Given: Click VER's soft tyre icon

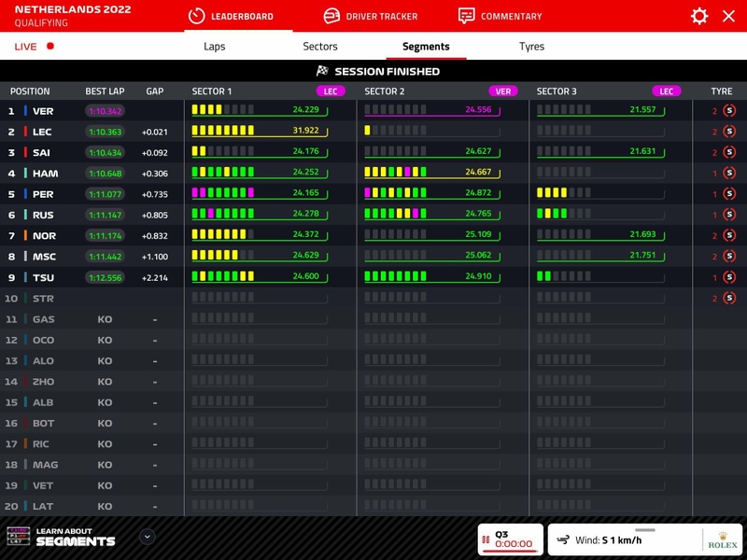Looking at the screenshot, I should (x=729, y=111).
